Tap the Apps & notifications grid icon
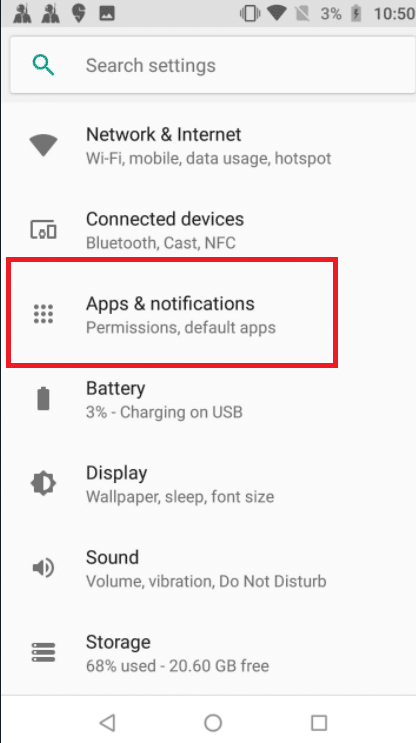The width and height of the screenshot is (416, 743). tap(44, 314)
